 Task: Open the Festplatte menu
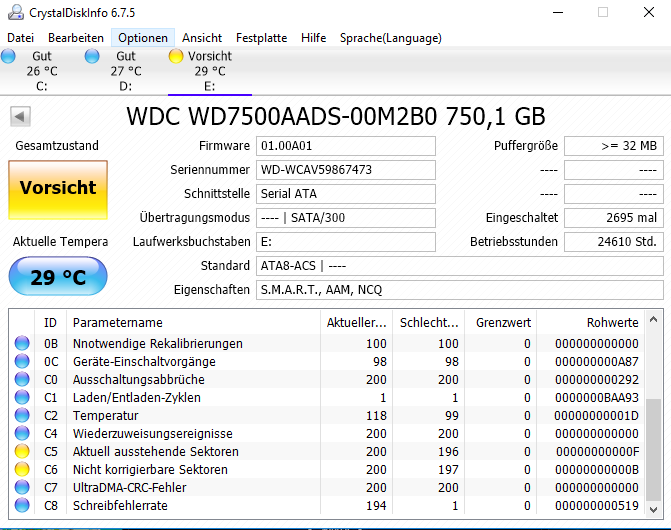tap(261, 38)
